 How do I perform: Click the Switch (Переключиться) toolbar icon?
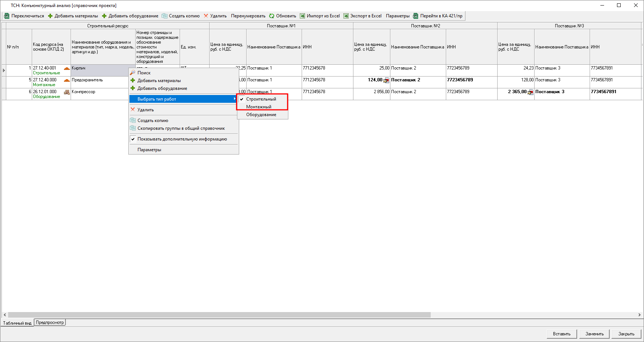click(x=7, y=16)
